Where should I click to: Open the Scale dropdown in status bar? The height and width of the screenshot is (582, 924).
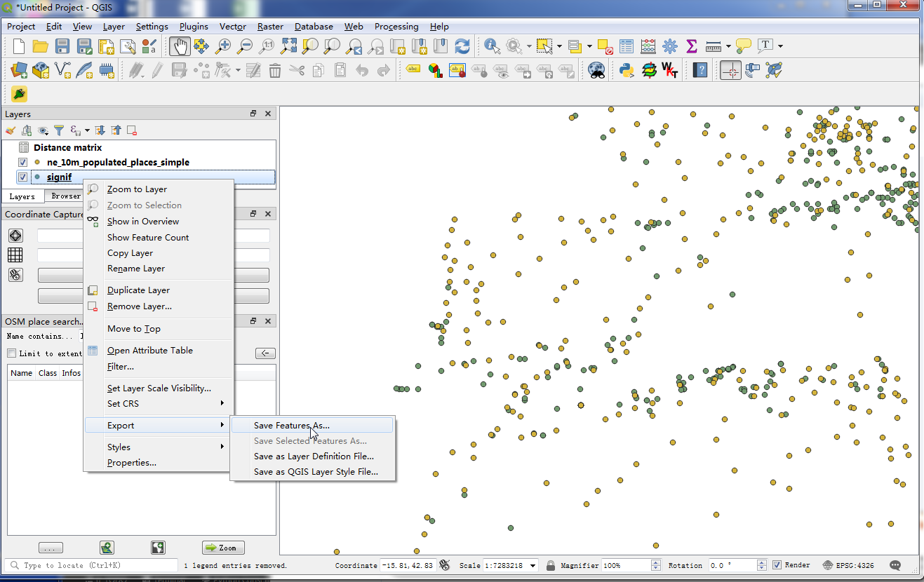(x=533, y=565)
